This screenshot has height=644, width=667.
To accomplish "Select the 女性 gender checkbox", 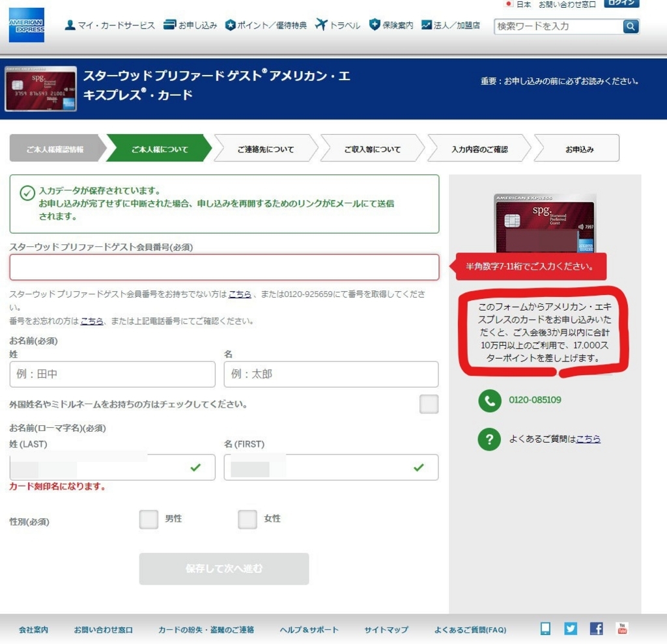I will point(247,520).
